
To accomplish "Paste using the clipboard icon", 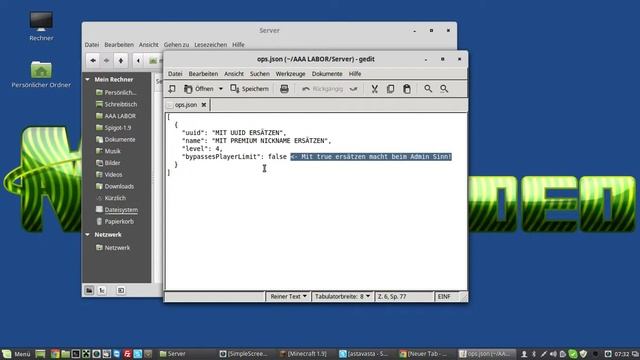I will coord(407,89).
